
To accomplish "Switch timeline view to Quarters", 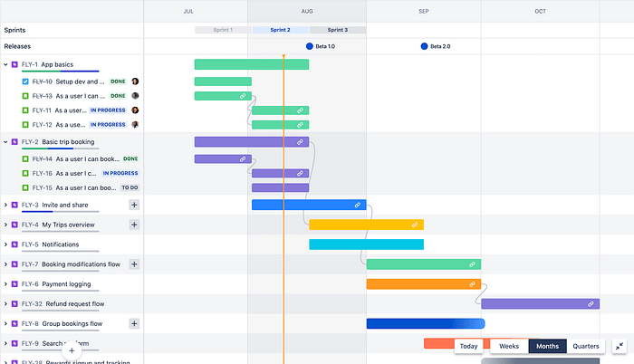I will tap(586, 346).
